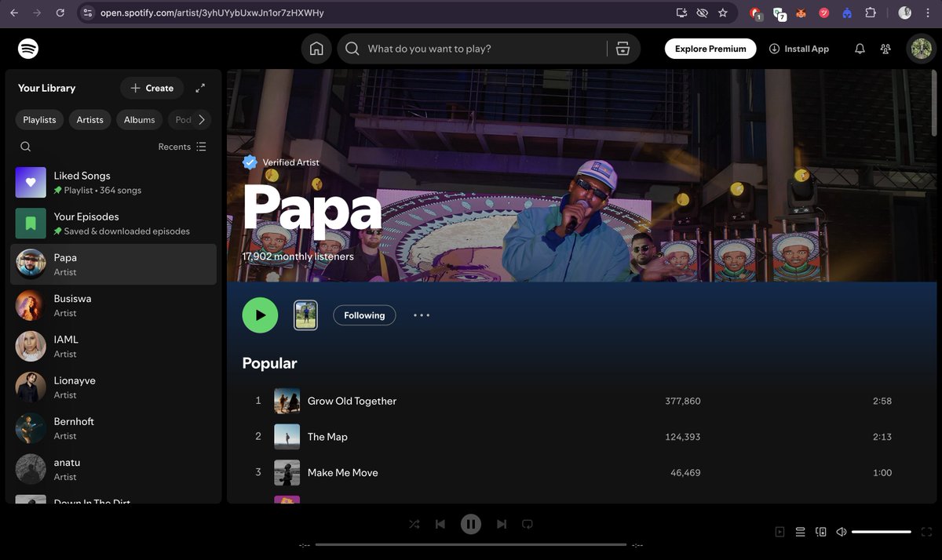Play Papa with the green play button
Screen dimensions: 942x560
point(260,315)
